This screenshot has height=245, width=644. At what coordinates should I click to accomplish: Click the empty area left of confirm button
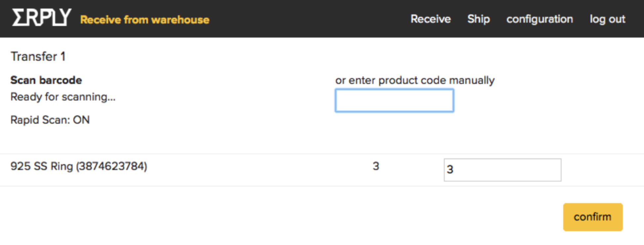coord(281,217)
